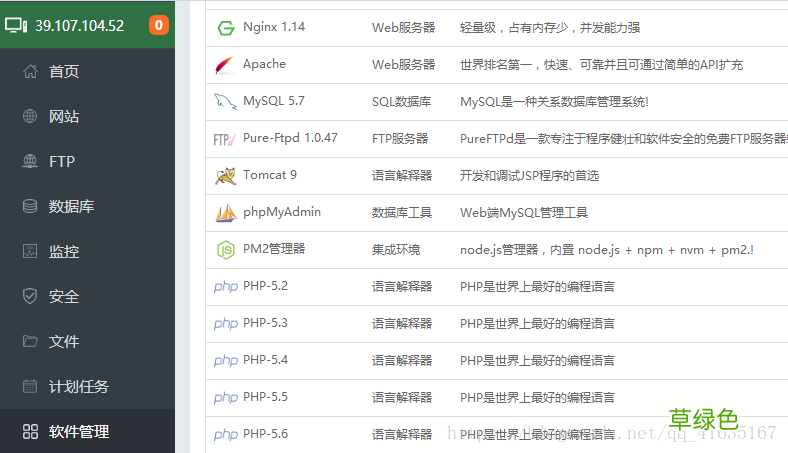Click 语言解释器 type in Tomcat row

click(x=402, y=175)
